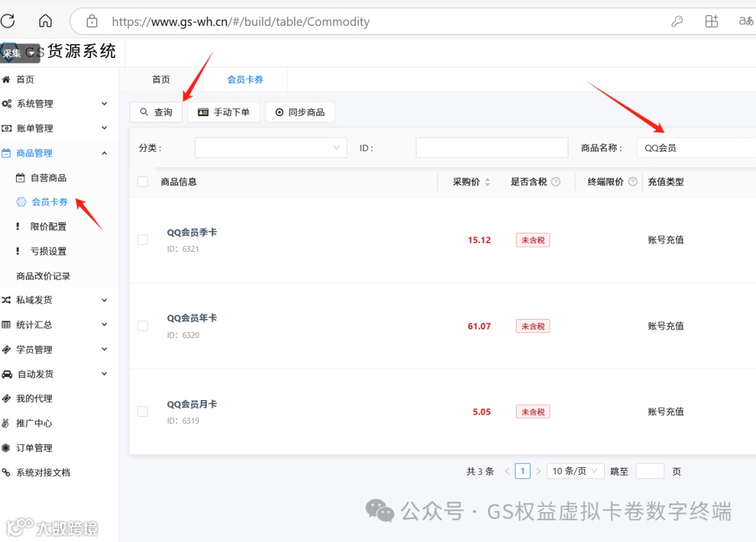Switch to the 首页 tab
This screenshot has width=756, height=542.
161,80
